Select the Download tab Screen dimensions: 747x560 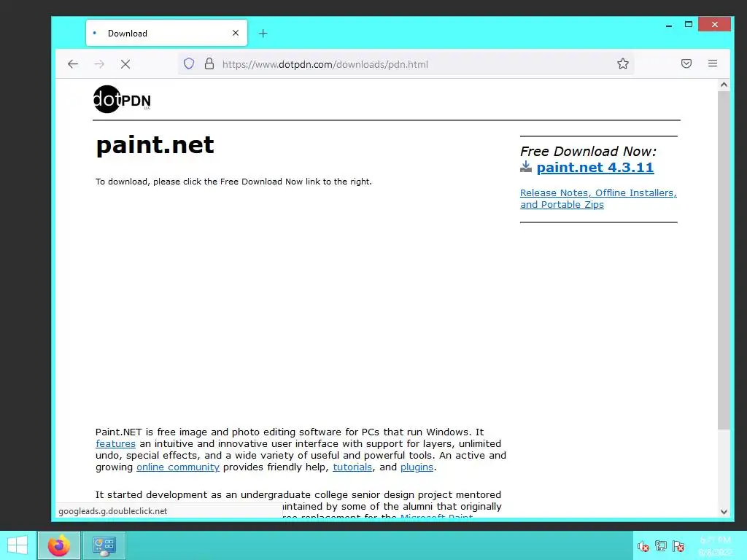(166, 33)
